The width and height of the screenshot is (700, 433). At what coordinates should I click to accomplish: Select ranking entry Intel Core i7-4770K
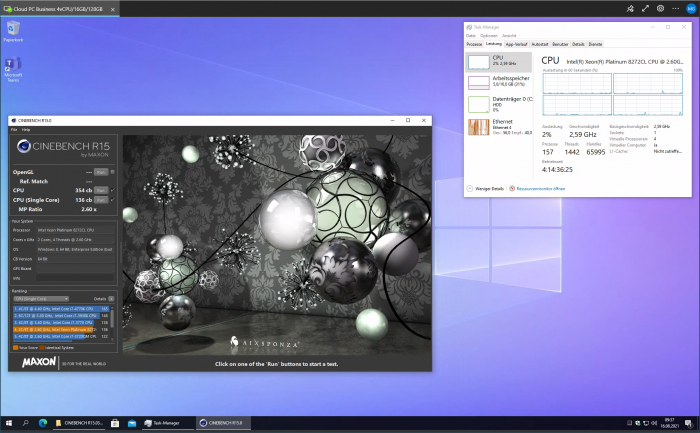tap(61, 308)
